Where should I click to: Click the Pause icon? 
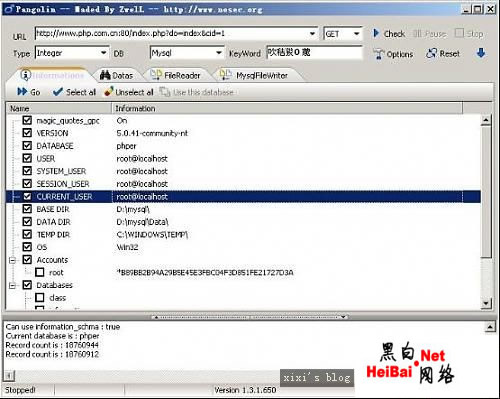click(x=417, y=33)
